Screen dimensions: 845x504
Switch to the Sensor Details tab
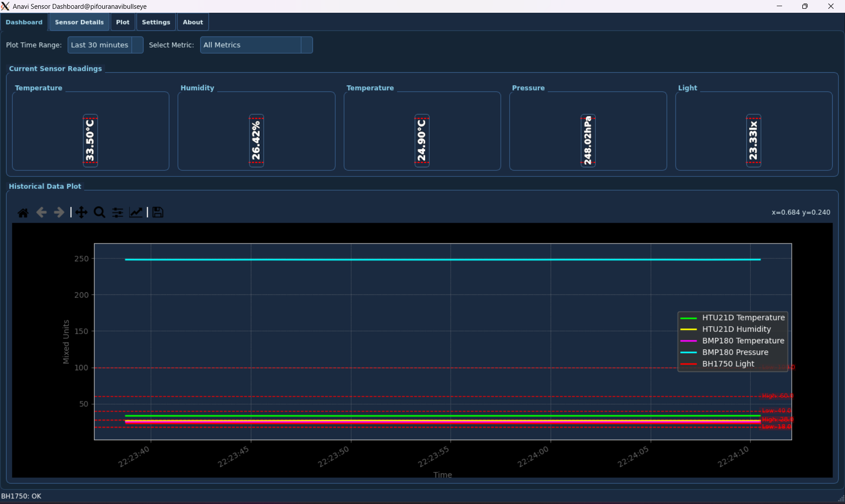(x=79, y=22)
